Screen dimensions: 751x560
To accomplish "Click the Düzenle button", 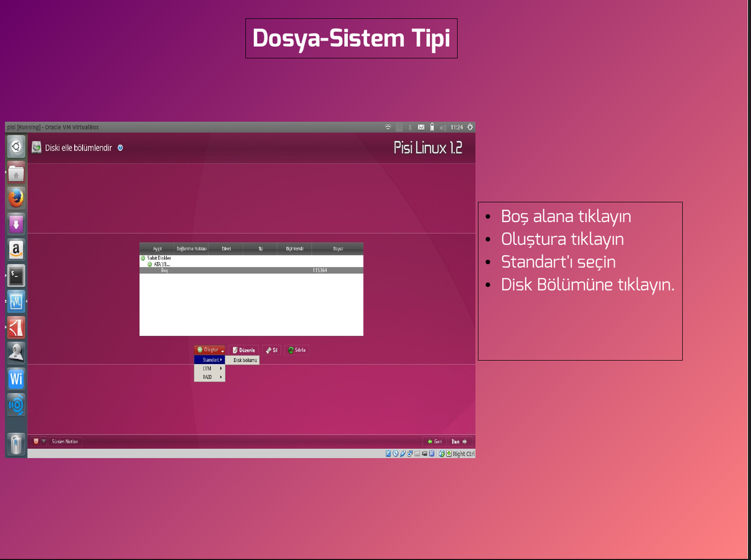I will click(243, 350).
